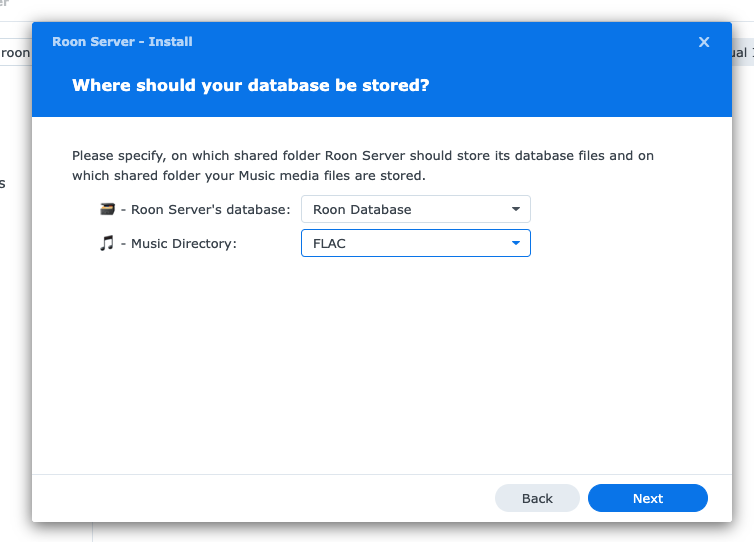The width and height of the screenshot is (754, 542).
Task: Click the music note icon
Action: coord(107,243)
